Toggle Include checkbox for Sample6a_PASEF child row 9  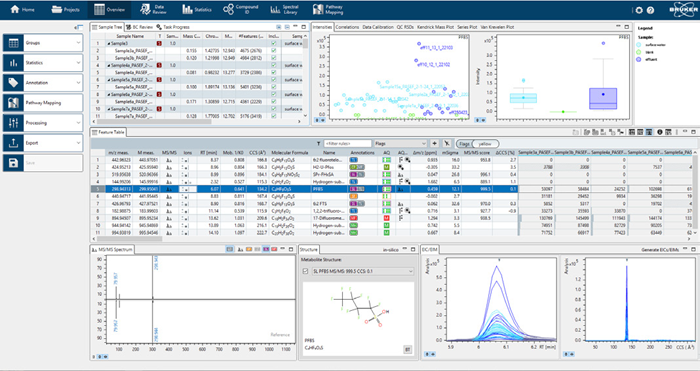274,102
